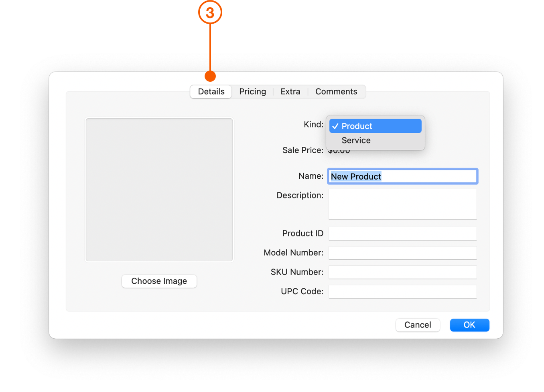Click the UPC Code input field
Image resolution: width=544 pixels, height=392 pixels.
402,291
